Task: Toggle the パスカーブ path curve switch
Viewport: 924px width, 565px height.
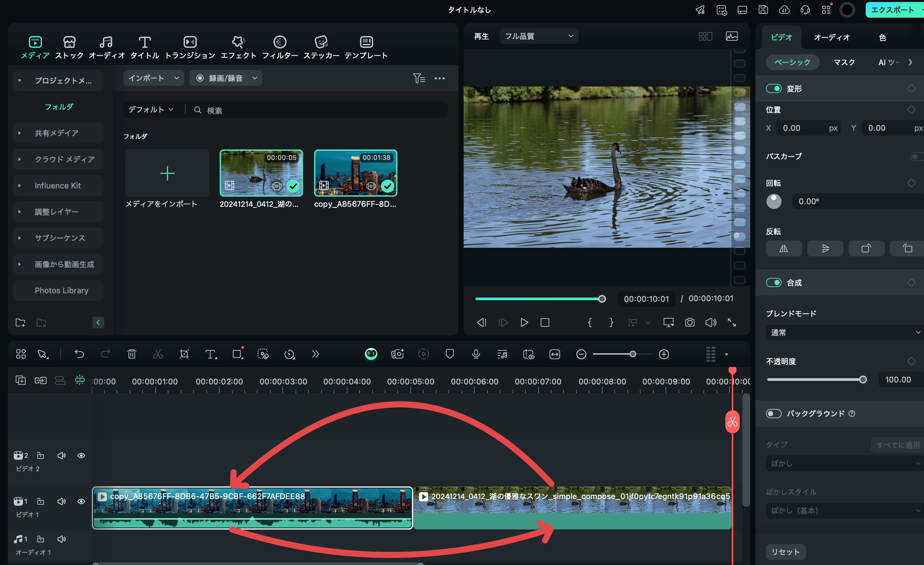Action: click(917, 156)
